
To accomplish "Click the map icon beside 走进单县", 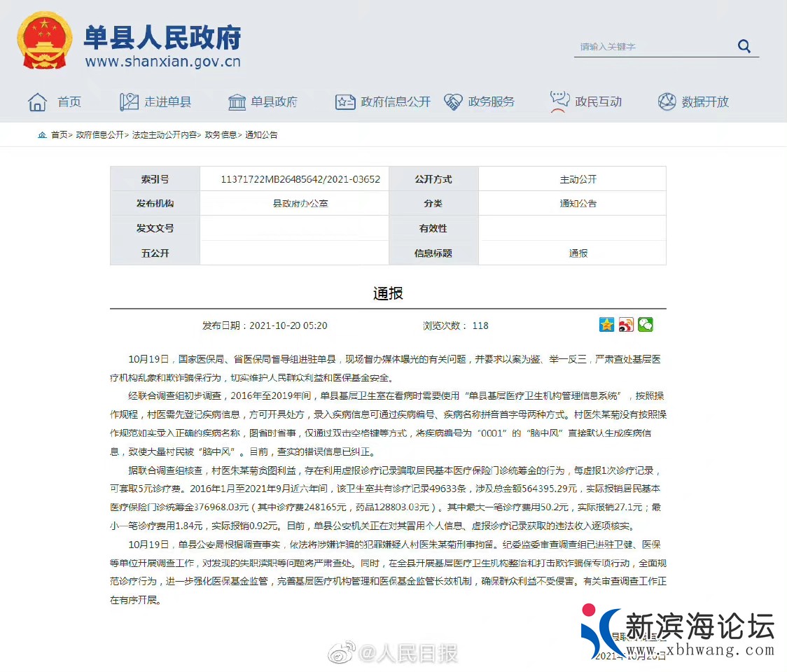I will coord(129,102).
